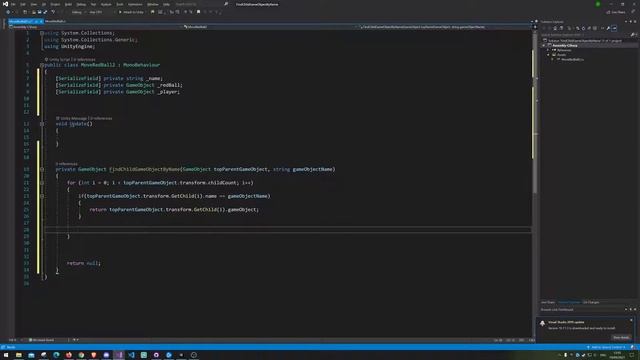The width and height of the screenshot is (640, 360).
Task: Collapse the using directives block
Action: tap(42, 33)
